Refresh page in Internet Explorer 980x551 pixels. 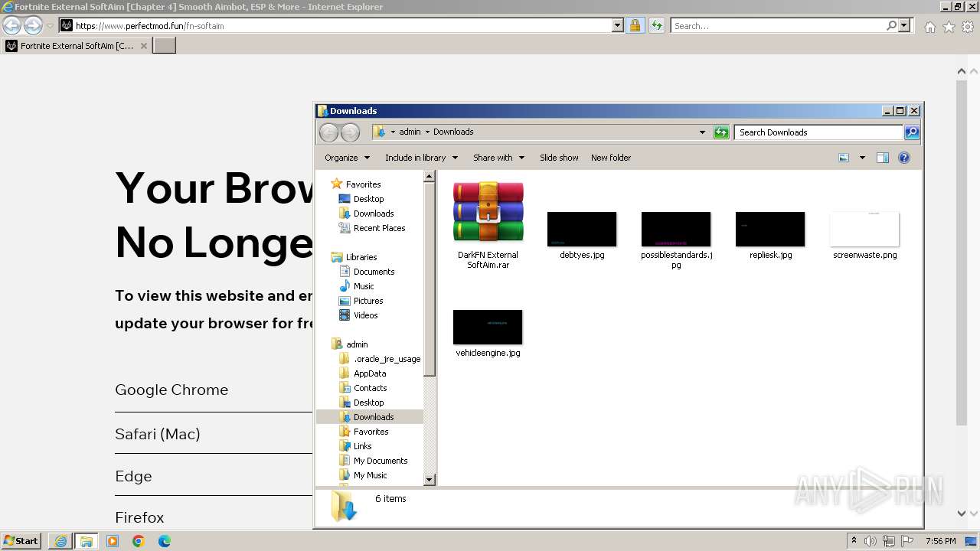click(x=656, y=25)
